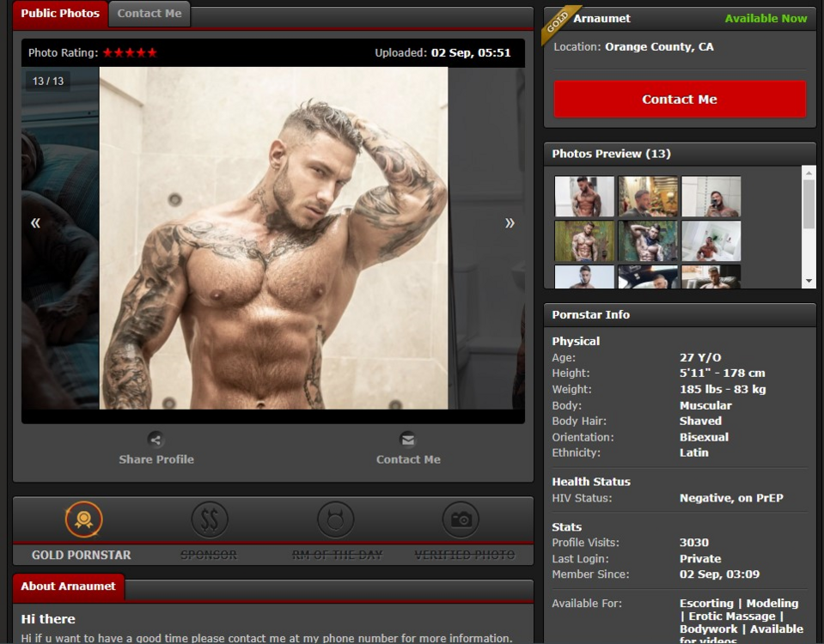Click the RM of the Day badge icon

[335, 519]
